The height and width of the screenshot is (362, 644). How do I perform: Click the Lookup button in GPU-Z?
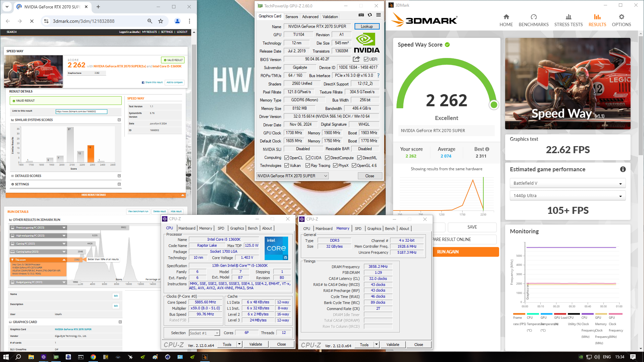(367, 26)
